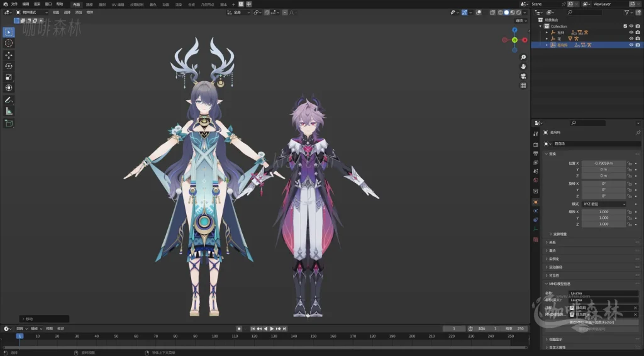Open the Render properties tab

click(x=536, y=145)
